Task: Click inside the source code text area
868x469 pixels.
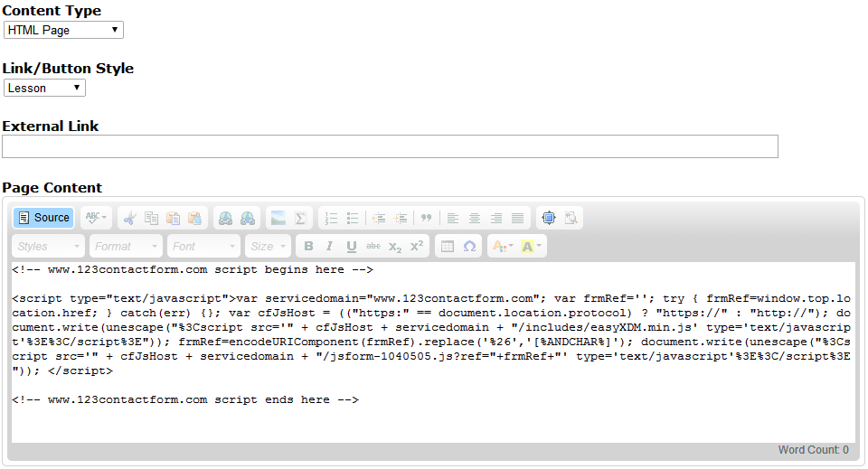Action: [x=433, y=352]
